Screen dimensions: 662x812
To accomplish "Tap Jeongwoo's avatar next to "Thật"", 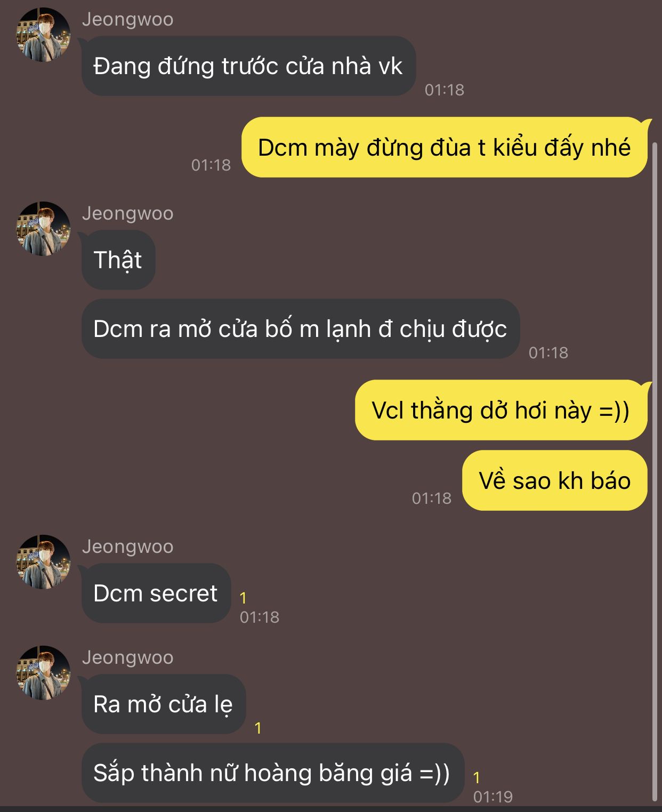I will [43, 229].
